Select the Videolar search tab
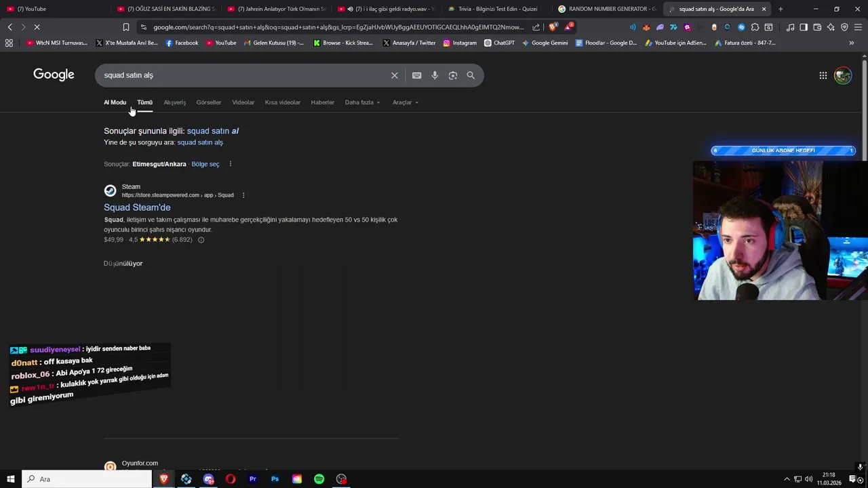The height and width of the screenshot is (488, 868). pyautogui.click(x=243, y=102)
